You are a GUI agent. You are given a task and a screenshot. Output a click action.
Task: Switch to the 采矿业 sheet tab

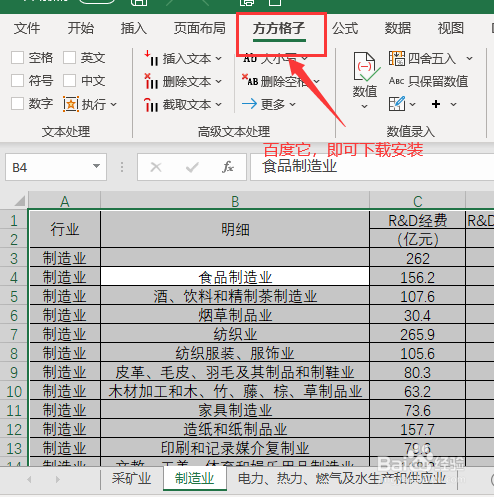[x=131, y=479]
